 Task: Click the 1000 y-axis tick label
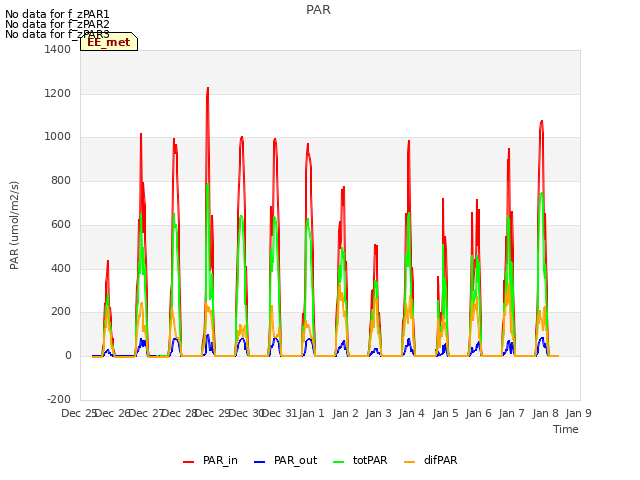(58, 137)
